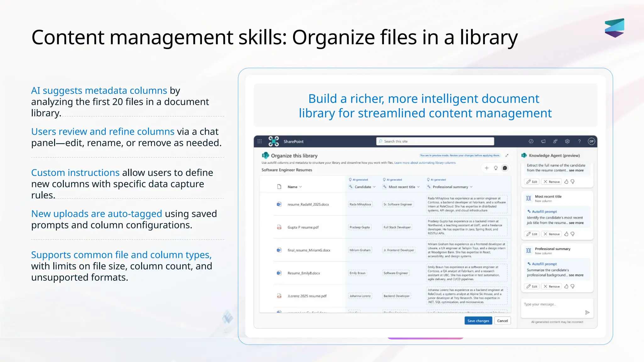
Task: Click the Word icon for final_resume_MiriamG.docx
Action: click(x=279, y=250)
